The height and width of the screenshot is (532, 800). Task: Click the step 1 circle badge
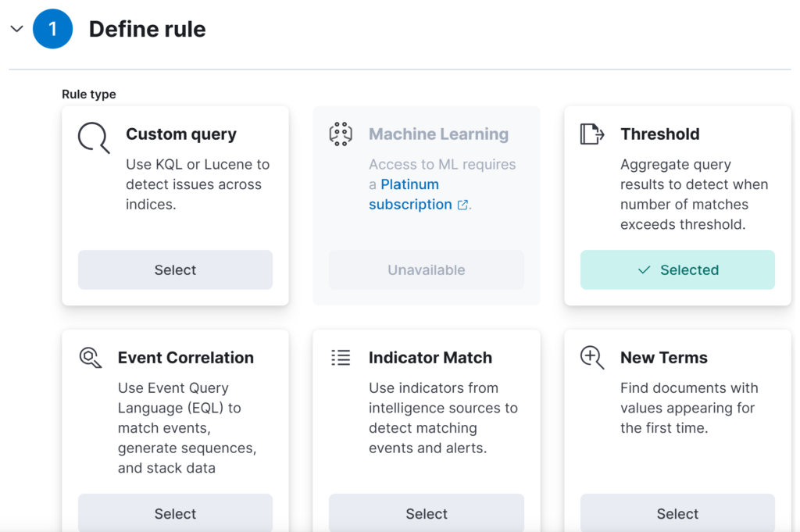52,29
